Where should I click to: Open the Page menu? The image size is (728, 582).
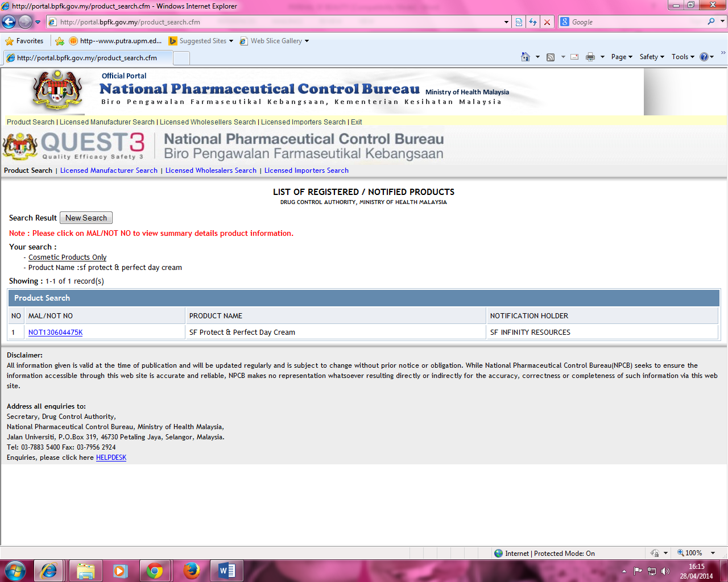[x=622, y=57]
